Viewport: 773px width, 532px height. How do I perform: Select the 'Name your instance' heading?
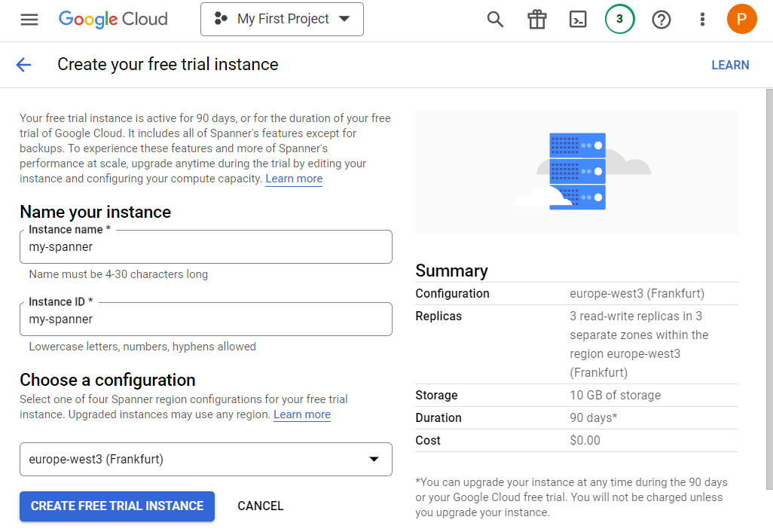tap(95, 212)
